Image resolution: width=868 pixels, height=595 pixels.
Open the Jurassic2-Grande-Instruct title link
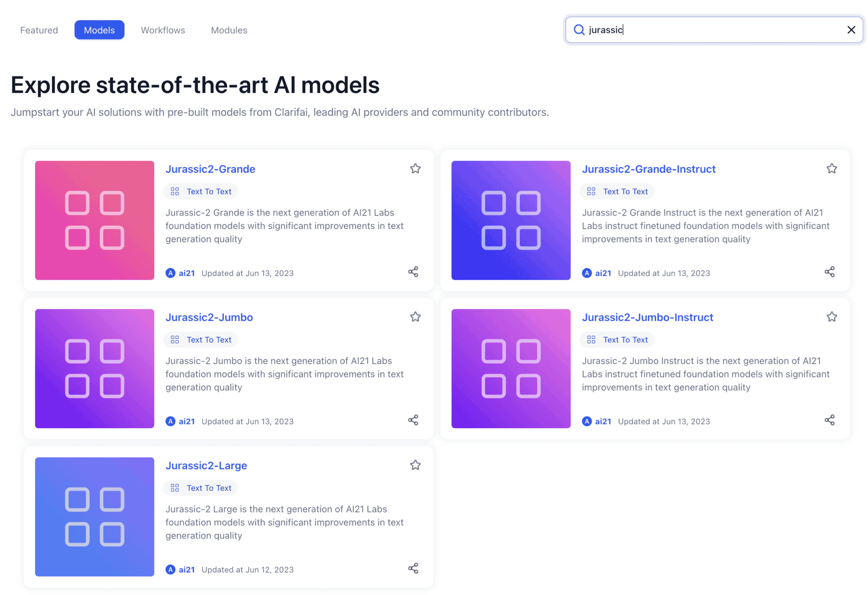[649, 169]
